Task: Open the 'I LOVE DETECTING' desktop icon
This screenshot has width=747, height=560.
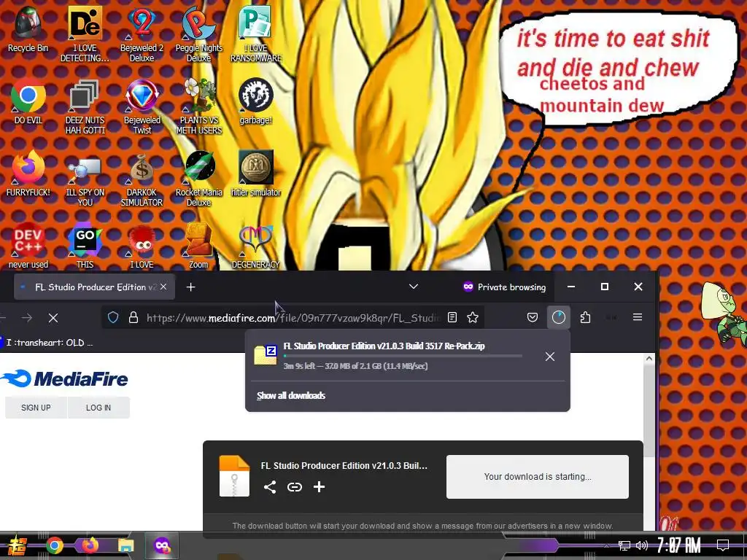Action: tap(85, 34)
